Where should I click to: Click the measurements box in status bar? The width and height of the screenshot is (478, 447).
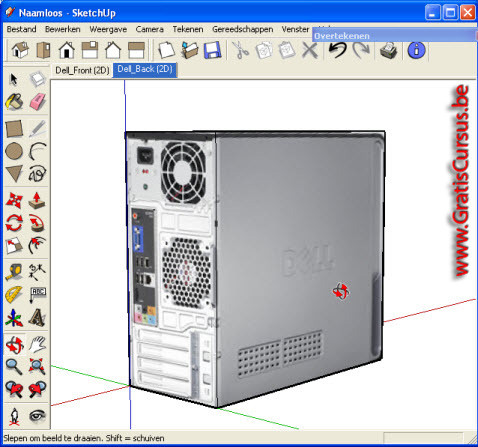coord(423,438)
